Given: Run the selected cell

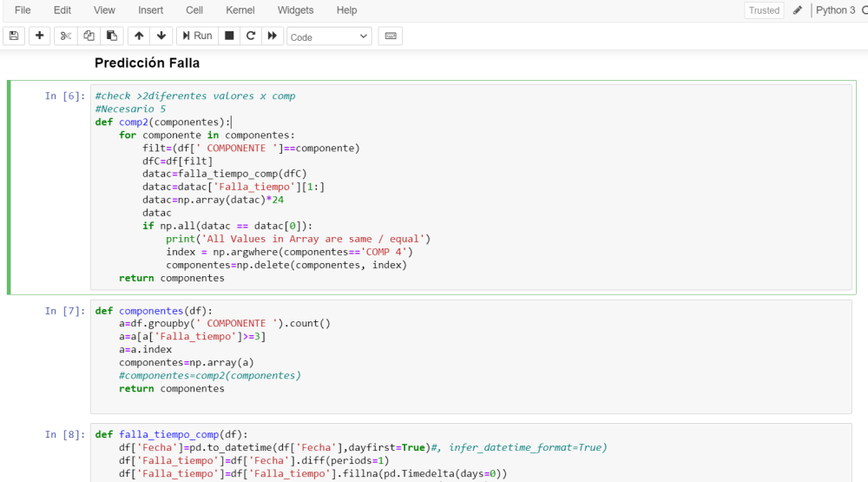Looking at the screenshot, I should coord(197,36).
